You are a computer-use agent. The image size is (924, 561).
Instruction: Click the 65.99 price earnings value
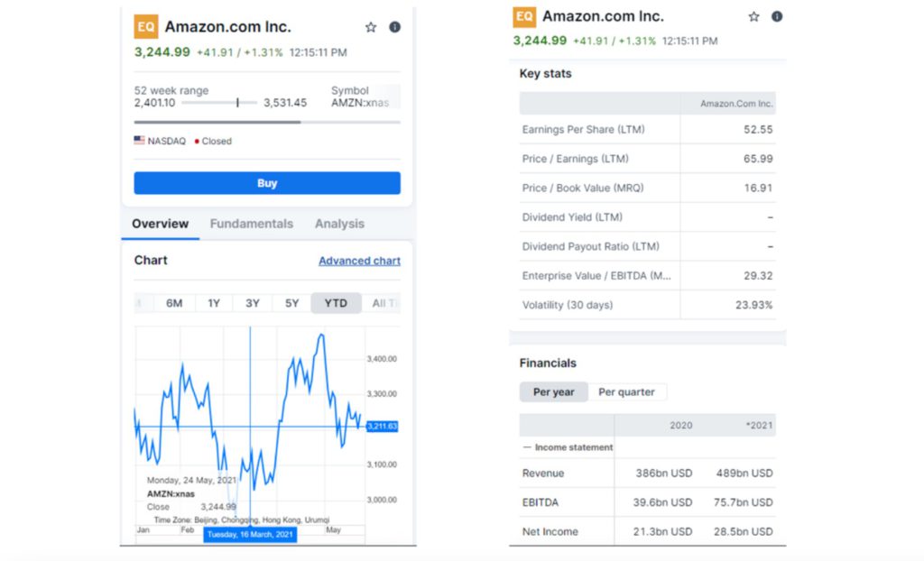click(758, 159)
